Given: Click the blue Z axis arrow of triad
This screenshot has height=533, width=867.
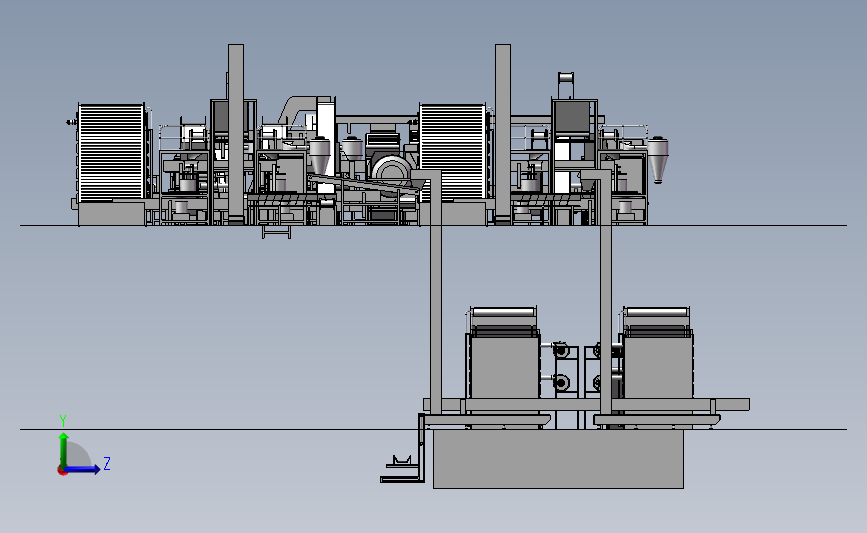Looking at the screenshot, I should click(x=83, y=469).
